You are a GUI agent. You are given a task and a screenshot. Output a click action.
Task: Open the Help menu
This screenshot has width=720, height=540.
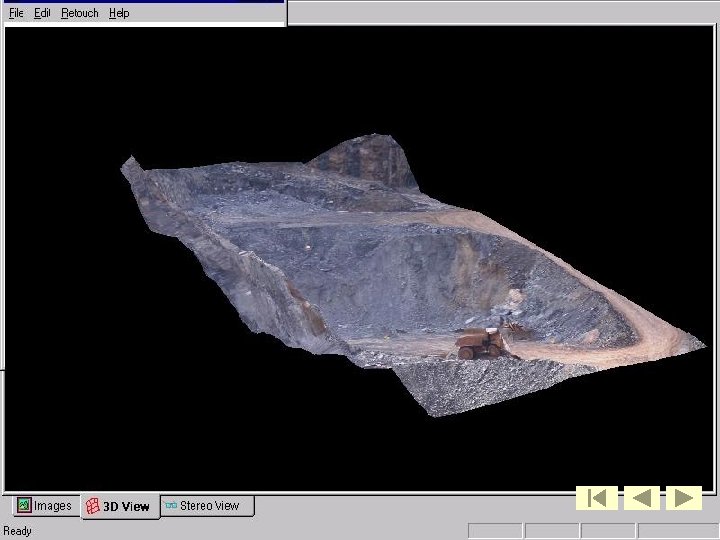tap(119, 13)
